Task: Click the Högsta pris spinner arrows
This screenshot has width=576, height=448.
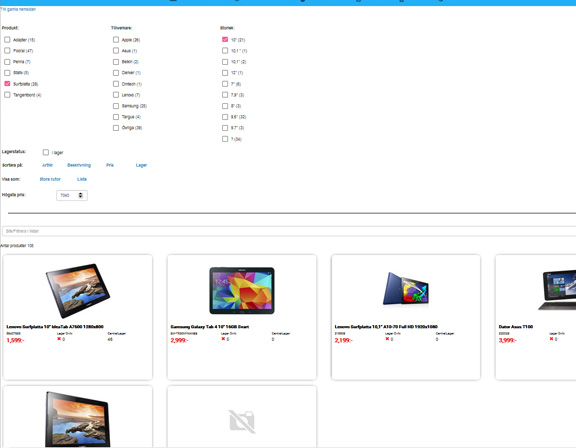Action: click(x=80, y=195)
